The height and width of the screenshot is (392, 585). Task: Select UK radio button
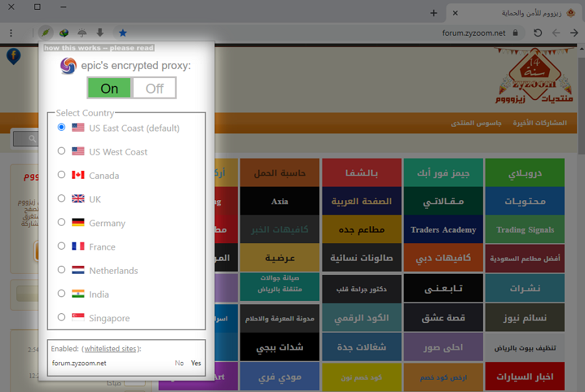click(x=62, y=198)
